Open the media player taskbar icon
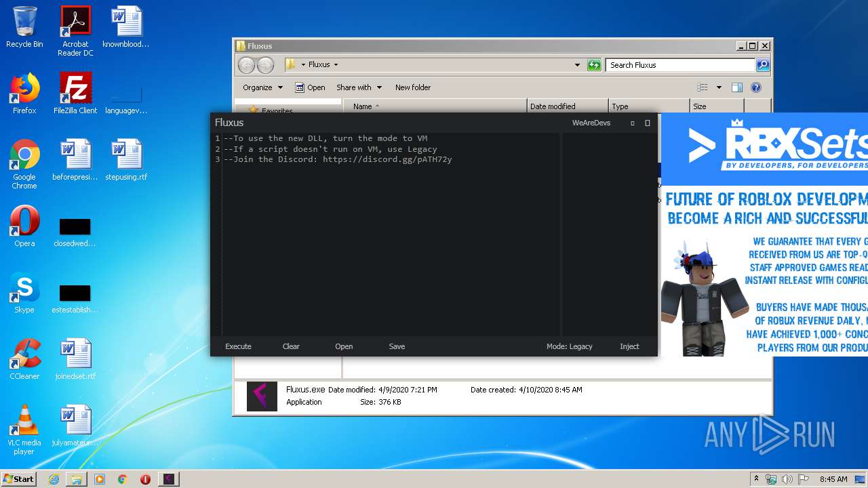The image size is (868, 488). 100,479
